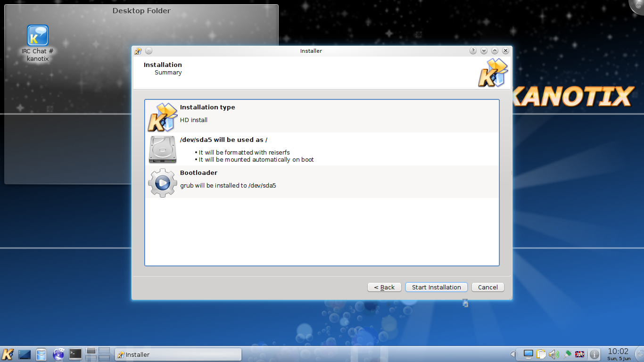Select the Installer task in the taskbar

tap(178, 354)
